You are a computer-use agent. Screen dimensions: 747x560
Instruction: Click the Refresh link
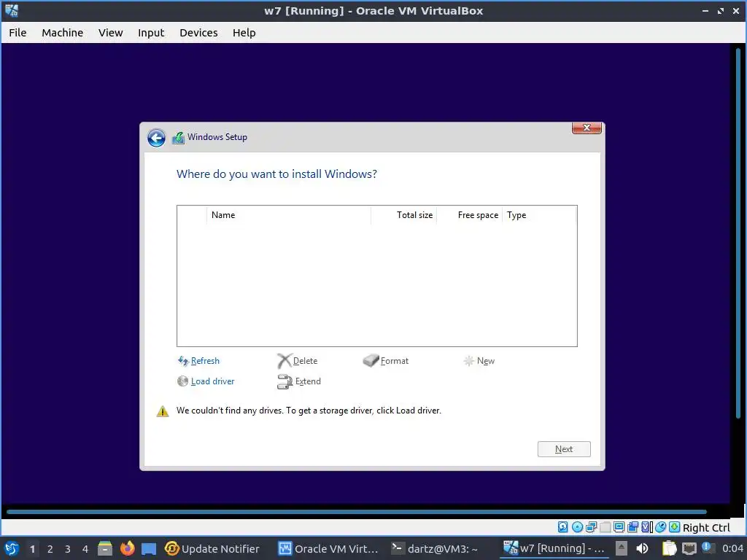tap(205, 361)
